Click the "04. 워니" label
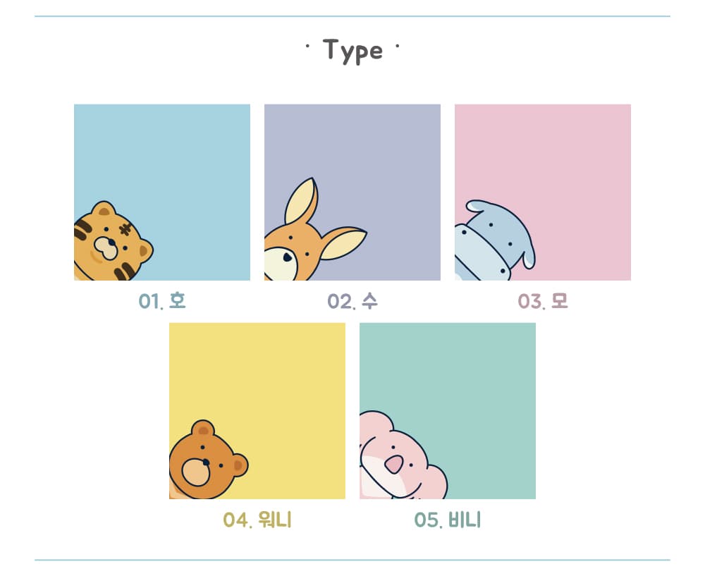This screenshot has width=705, height=588. tap(257, 520)
